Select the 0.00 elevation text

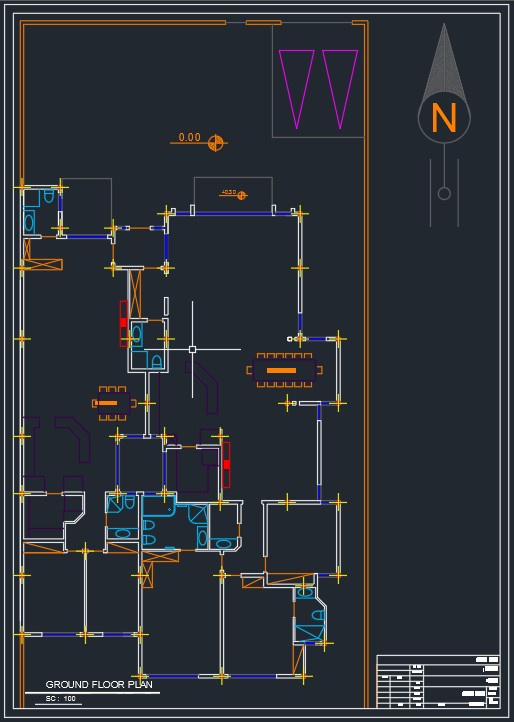point(189,137)
